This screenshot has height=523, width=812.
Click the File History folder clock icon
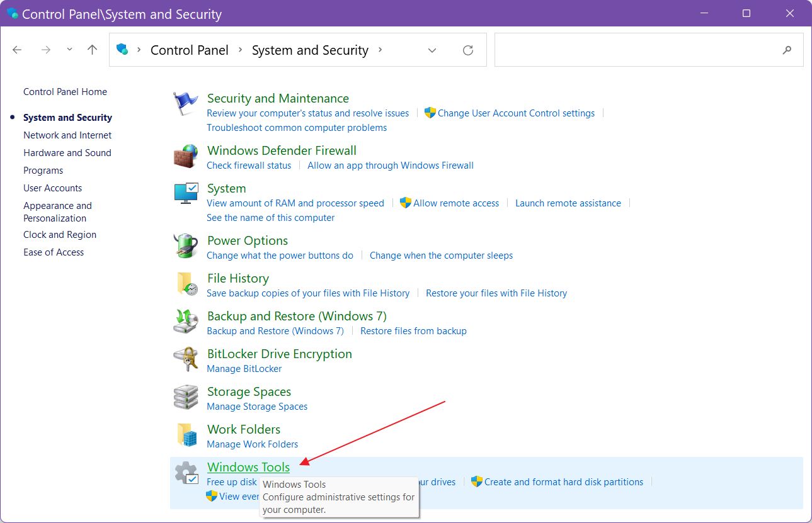pos(186,284)
